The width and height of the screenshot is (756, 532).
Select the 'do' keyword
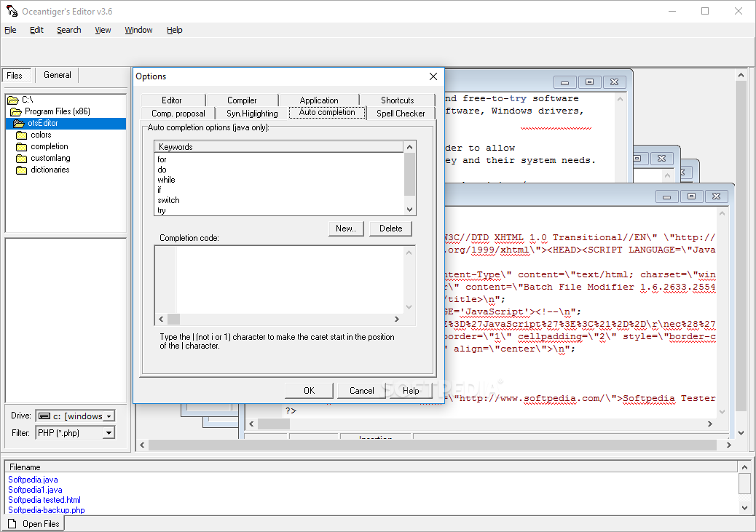162,170
